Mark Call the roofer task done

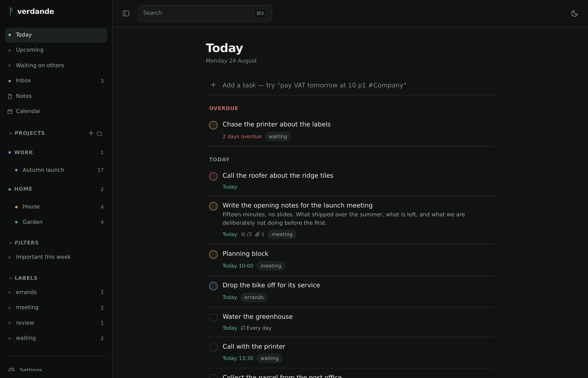(213, 176)
